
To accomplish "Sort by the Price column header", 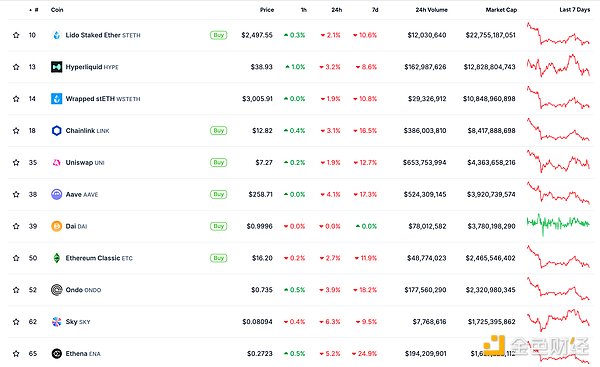I will 267,10.
